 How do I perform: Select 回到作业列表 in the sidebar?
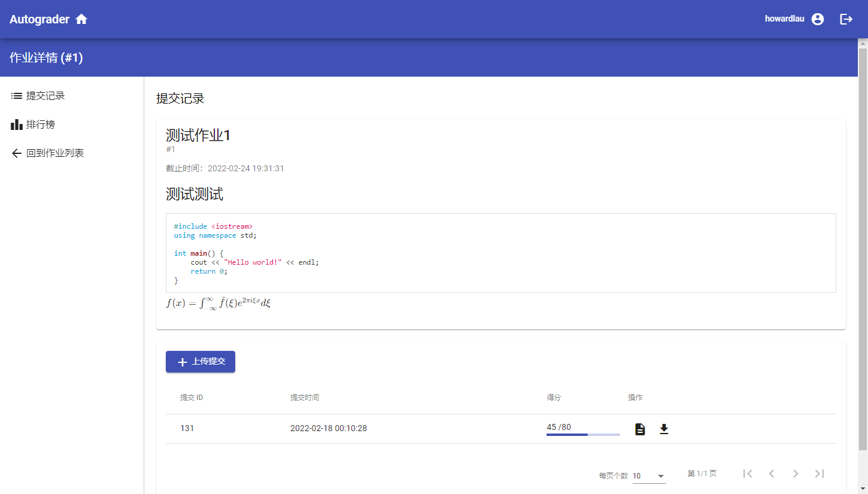click(72, 153)
